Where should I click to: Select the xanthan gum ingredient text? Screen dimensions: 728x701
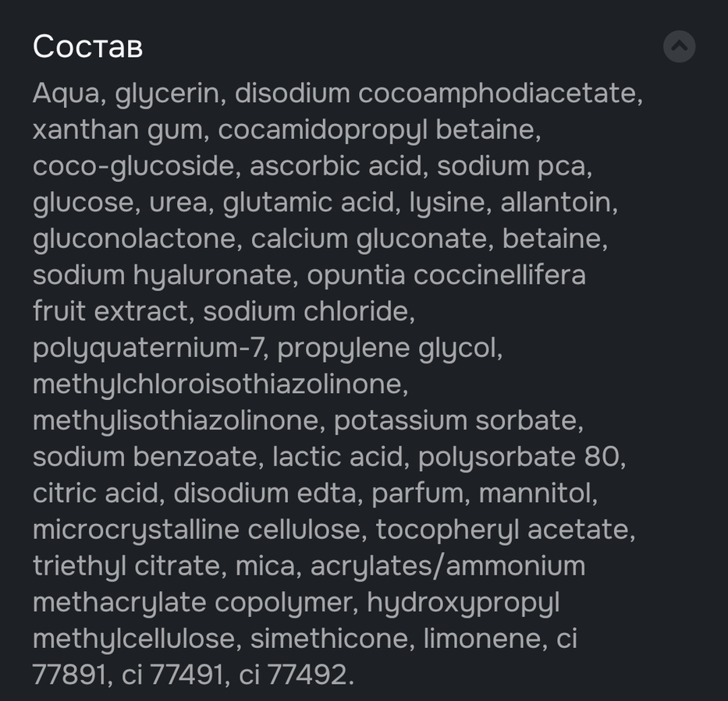click(x=119, y=130)
